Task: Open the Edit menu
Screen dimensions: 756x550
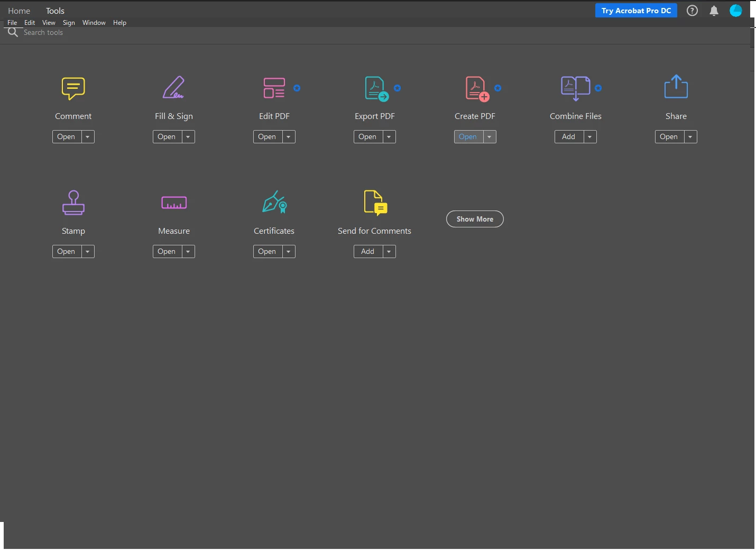Action: pyautogui.click(x=30, y=23)
